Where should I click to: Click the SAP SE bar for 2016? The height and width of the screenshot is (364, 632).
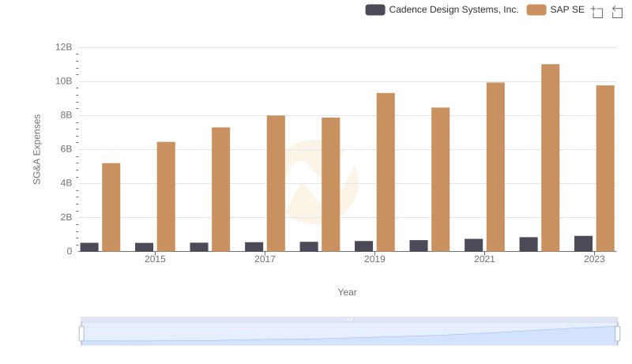click(x=221, y=190)
